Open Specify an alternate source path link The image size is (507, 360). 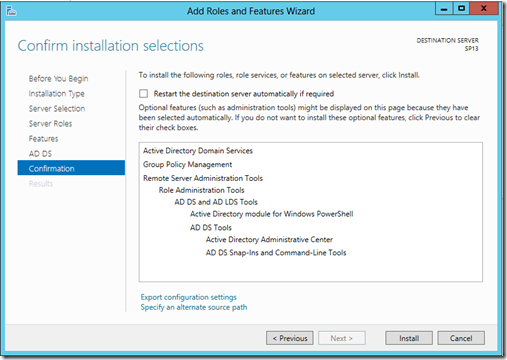194,307
